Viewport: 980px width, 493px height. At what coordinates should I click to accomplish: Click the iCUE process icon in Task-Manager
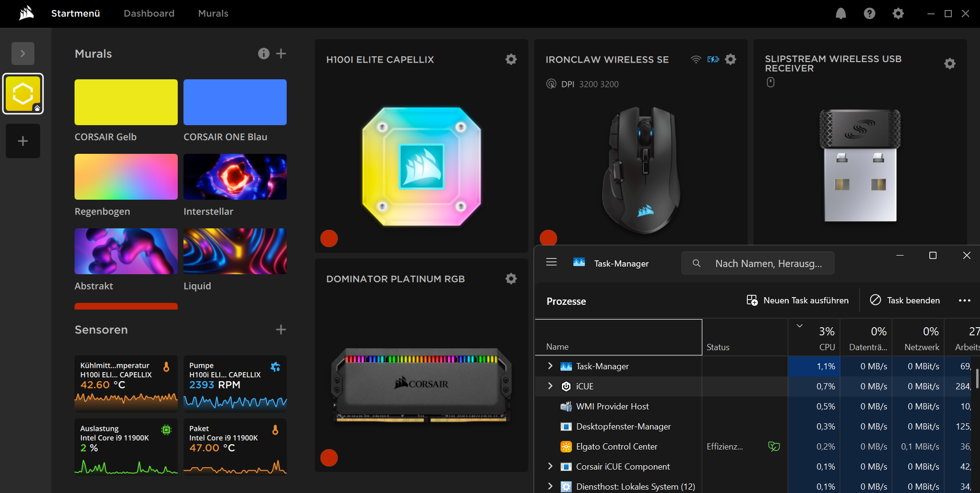[566, 386]
